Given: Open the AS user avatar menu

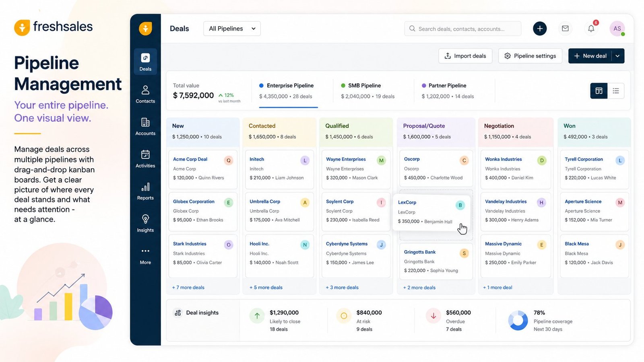Looking at the screenshot, I should (x=617, y=29).
